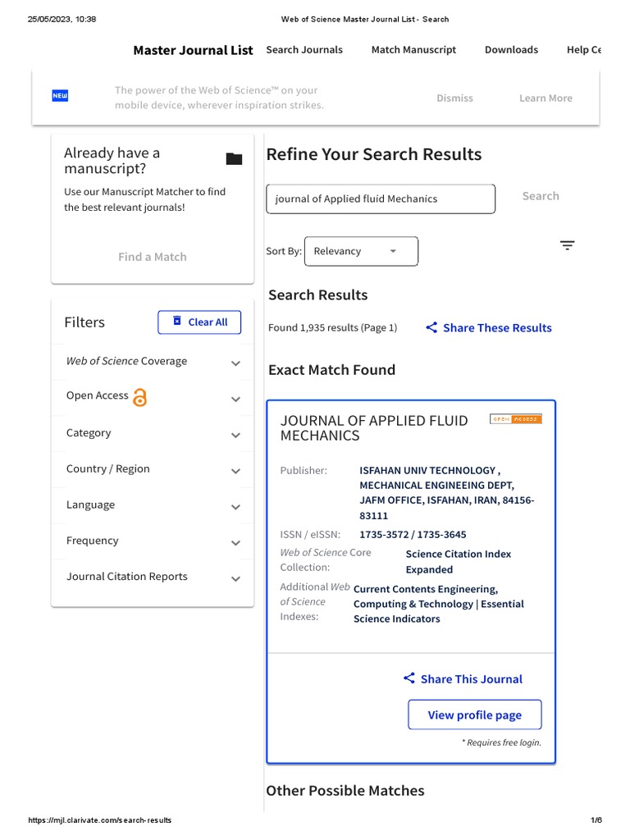Image resolution: width=630 pixels, height=840 pixels.
Task: Expand the Category filter section
Action: 235,436
